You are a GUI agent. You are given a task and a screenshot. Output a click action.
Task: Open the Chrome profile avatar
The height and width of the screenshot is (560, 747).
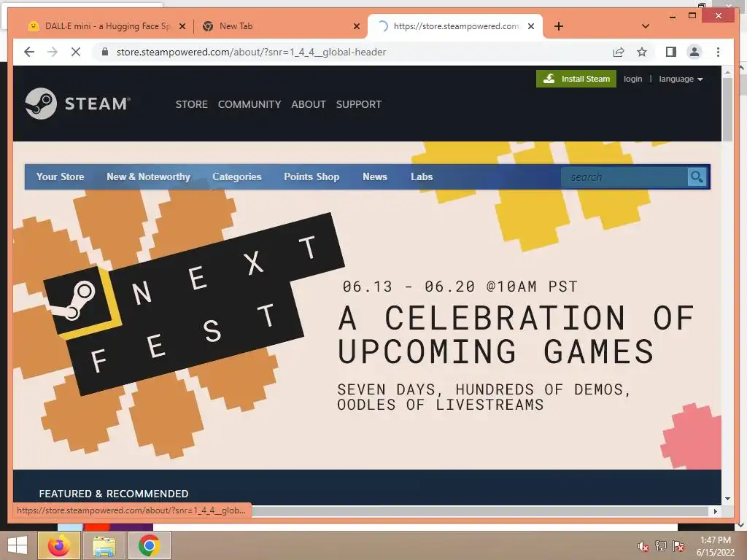(x=694, y=52)
